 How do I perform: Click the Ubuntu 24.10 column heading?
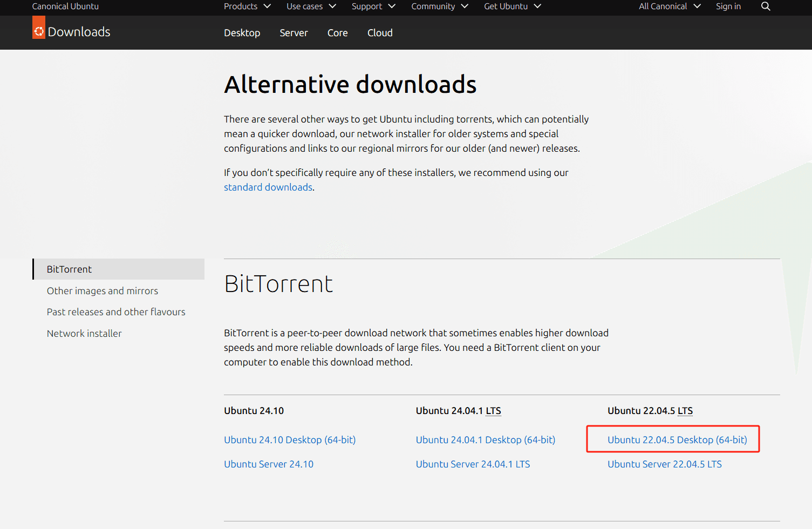254,411
